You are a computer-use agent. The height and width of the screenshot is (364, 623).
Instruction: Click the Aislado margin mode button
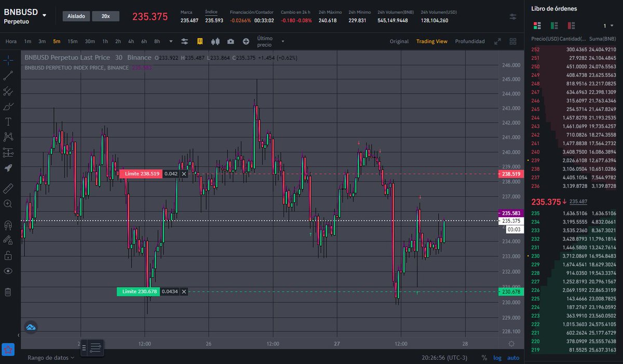pyautogui.click(x=76, y=16)
